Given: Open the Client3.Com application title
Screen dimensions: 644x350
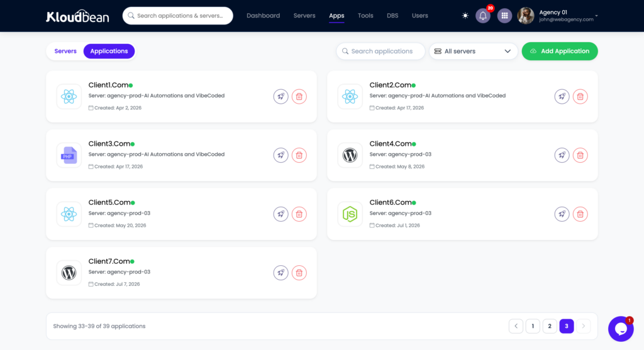Looking at the screenshot, I should 109,144.
